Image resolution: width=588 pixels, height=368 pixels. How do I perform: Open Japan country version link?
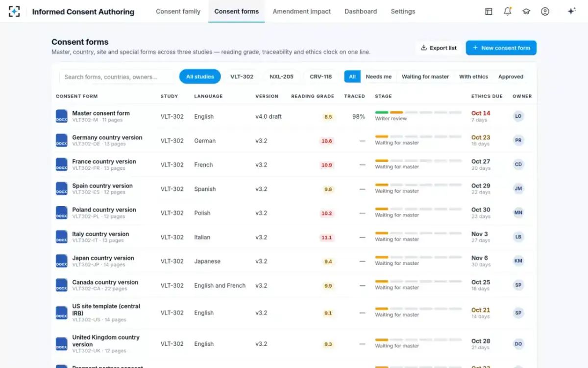(x=103, y=258)
